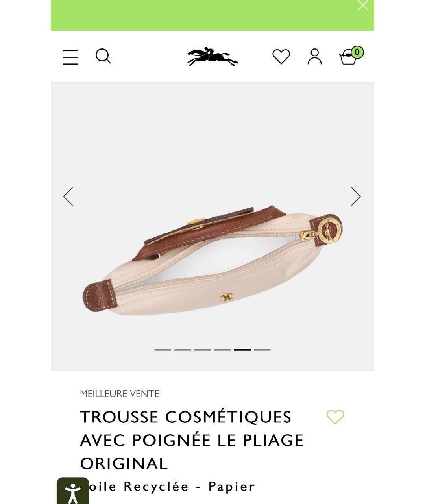The height and width of the screenshot is (504, 425).
Task: Open wishlist heart icon in header
Action: pyautogui.click(x=281, y=56)
